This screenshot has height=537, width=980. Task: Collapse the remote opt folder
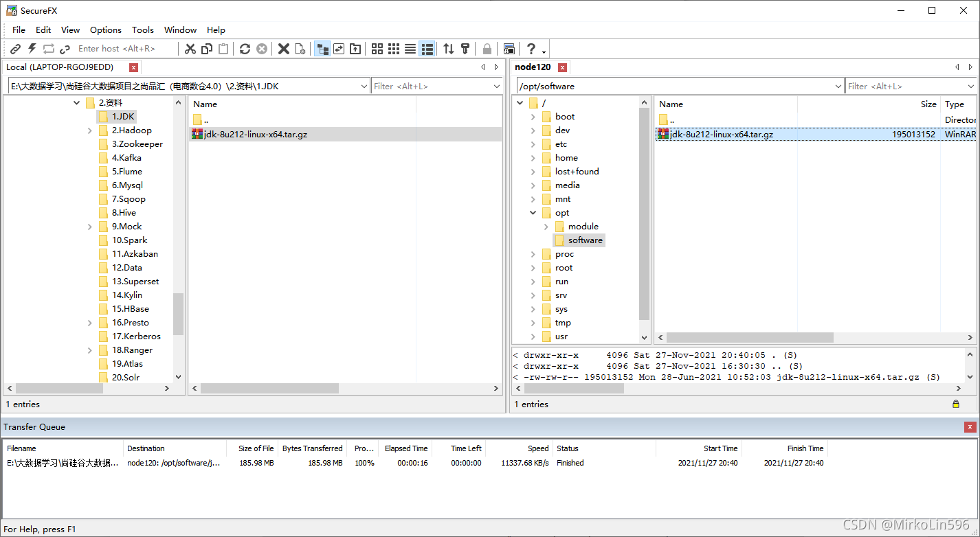(533, 213)
